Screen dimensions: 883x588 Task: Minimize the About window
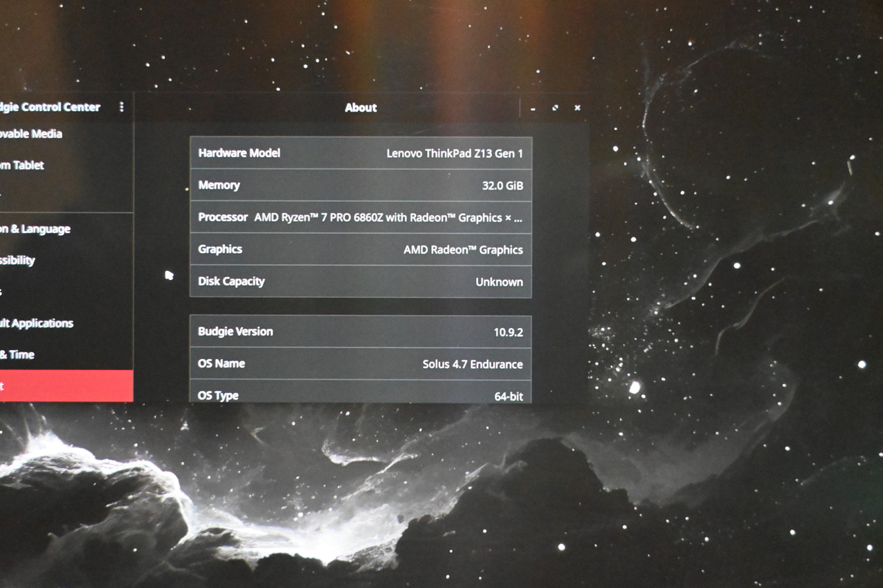[x=533, y=108]
